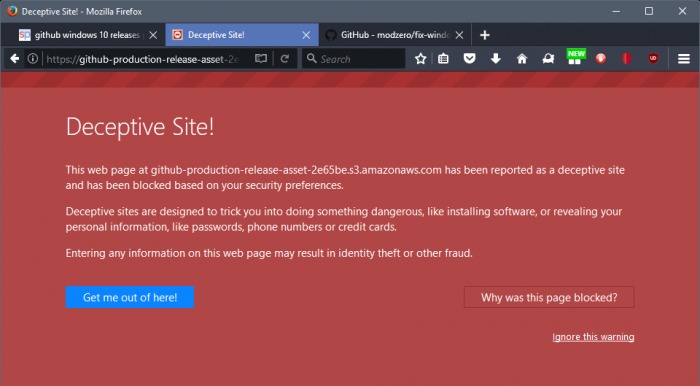The width and height of the screenshot is (700, 386).
Task: Toggle Reader View icon in address bar
Action: point(261,59)
